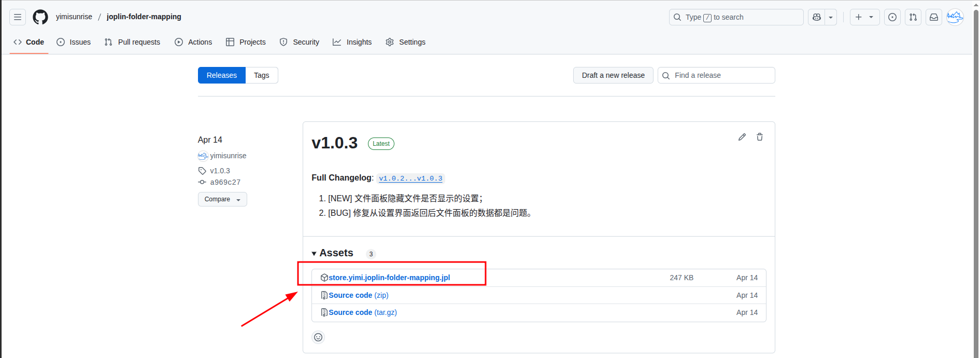The height and width of the screenshot is (358, 980).
Task: Open the v1.0.2...v1.0.3 changelog link
Action: (x=410, y=178)
